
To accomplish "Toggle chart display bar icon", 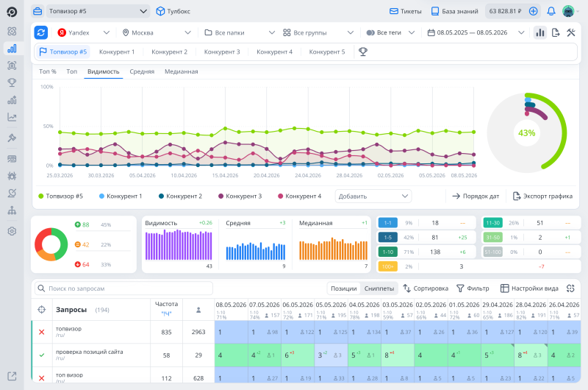I will click(x=540, y=32).
